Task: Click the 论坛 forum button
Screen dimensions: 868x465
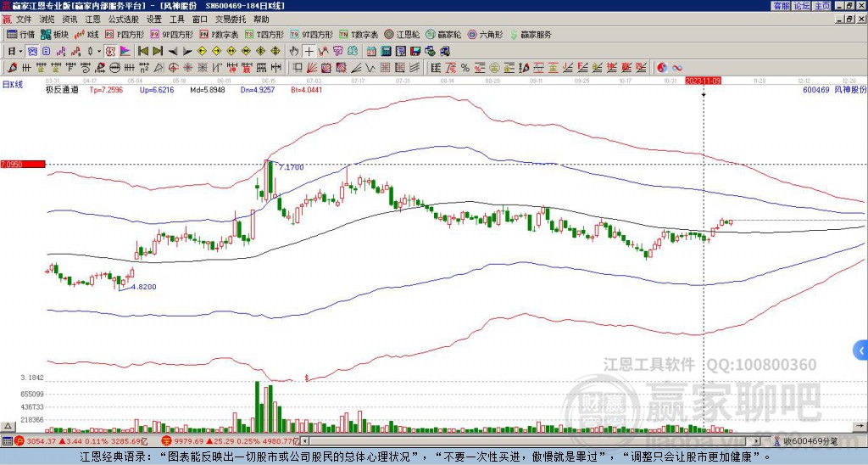Action: 801,6
